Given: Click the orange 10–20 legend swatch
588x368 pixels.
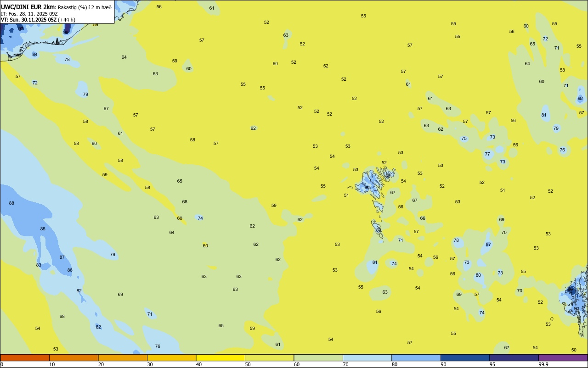Looking at the screenshot, I should click(73, 357).
